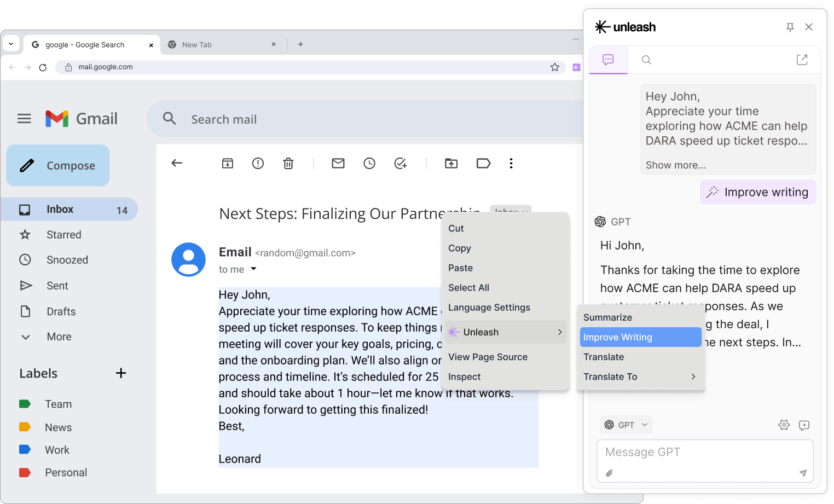Open the Inbox folder
This screenshot has height=504, width=834.
(x=69, y=209)
